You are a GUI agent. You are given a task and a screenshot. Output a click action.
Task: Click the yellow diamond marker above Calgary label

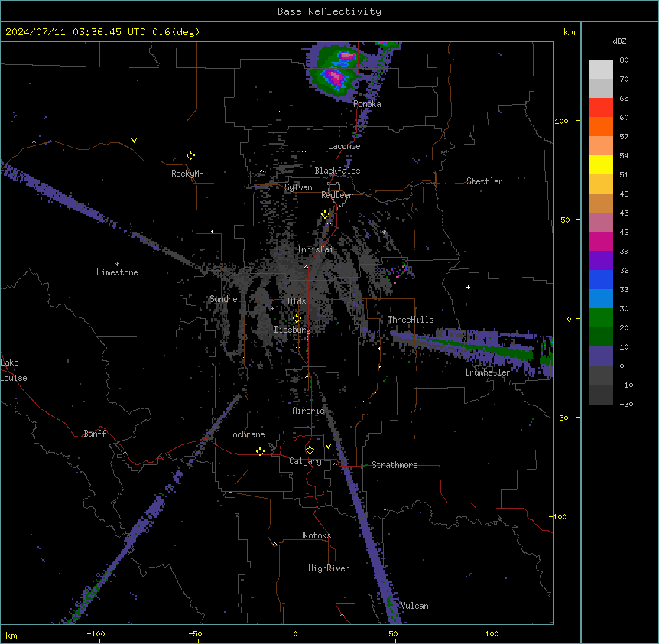[310, 450]
